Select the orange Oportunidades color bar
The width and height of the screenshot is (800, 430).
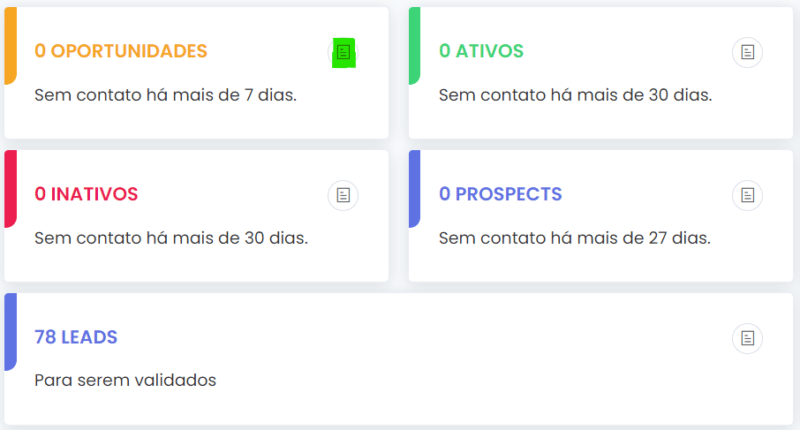click(11, 46)
